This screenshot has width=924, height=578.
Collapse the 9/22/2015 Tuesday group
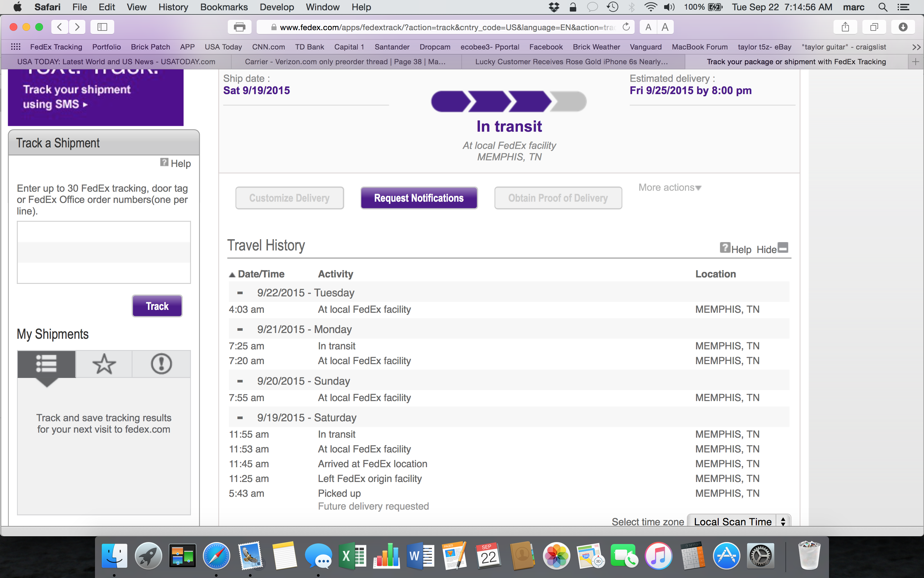pyautogui.click(x=240, y=293)
